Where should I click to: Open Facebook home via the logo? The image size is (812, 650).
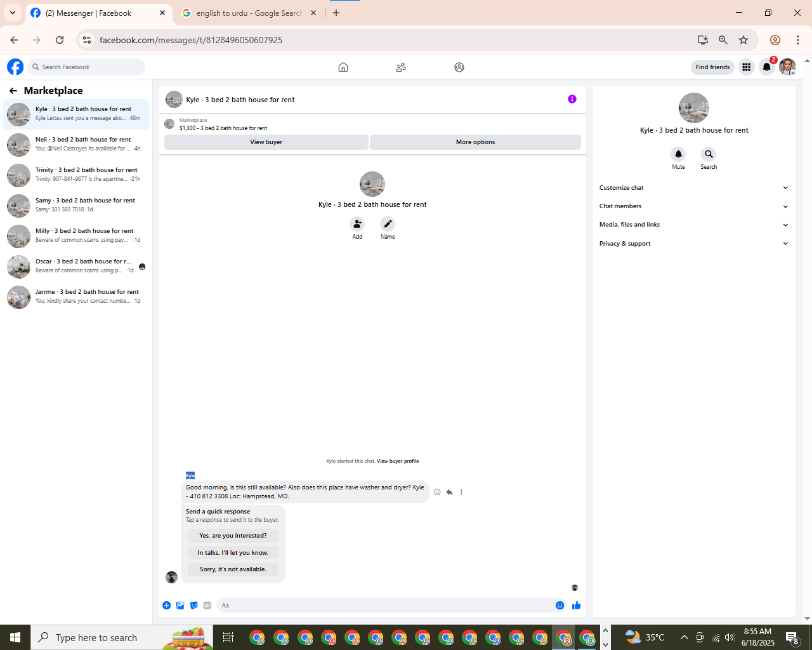point(15,67)
